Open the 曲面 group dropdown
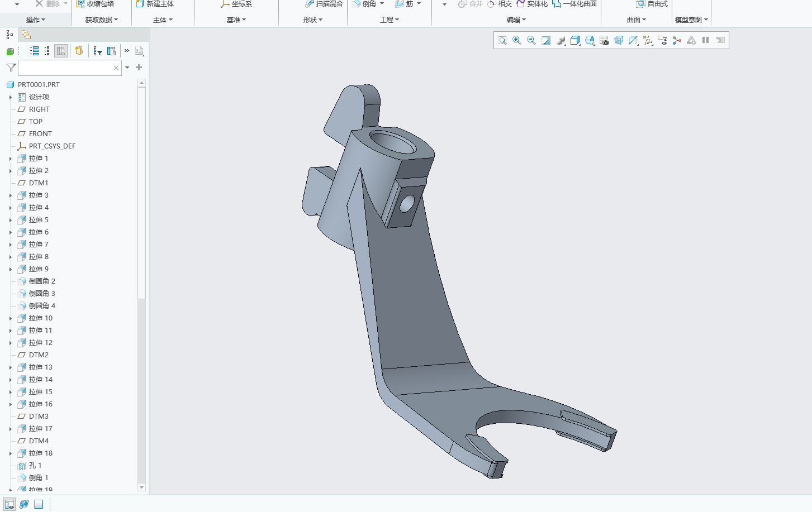The image size is (812, 512). (x=637, y=20)
